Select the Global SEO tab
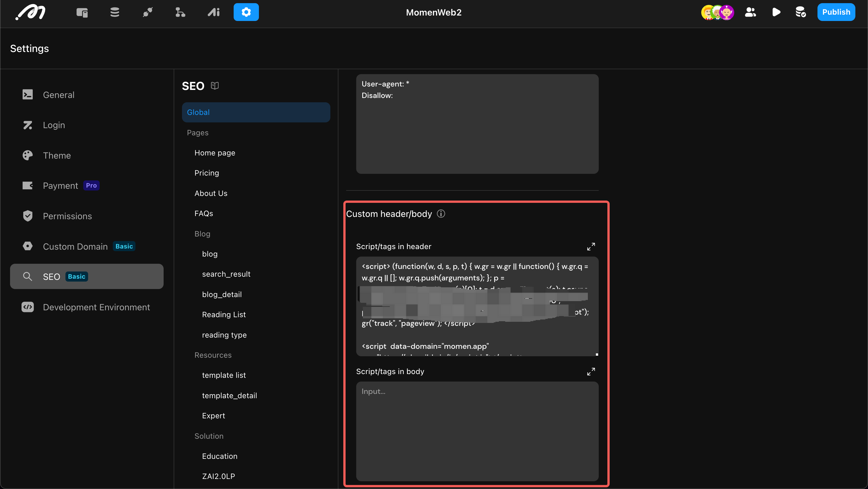Viewport: 868px width, 489px height. click(x=256, y=112)
